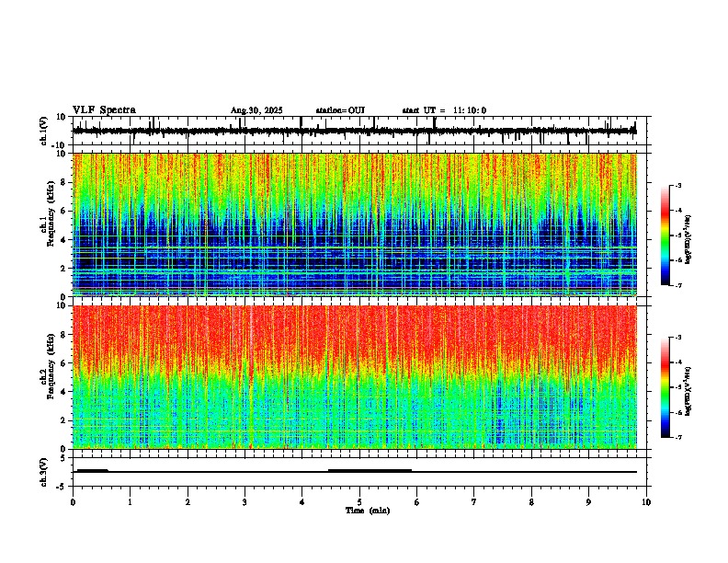Click the ch.3 raised pulse near 0 min

[93, 471]
